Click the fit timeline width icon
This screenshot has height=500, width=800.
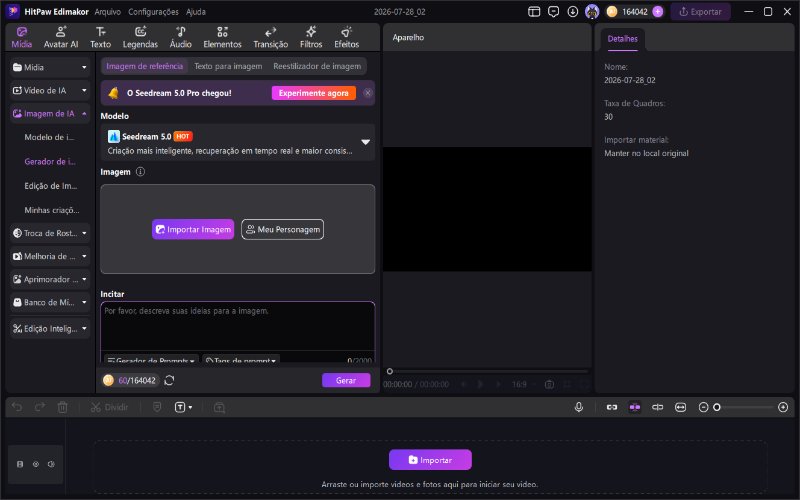[x=680, y=407]
